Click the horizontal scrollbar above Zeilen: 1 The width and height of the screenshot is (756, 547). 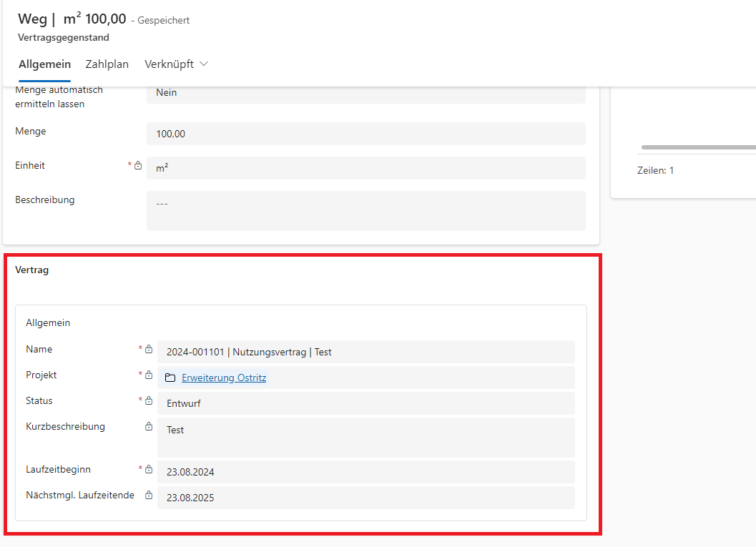pyautogui.click(x=697, y=147)
